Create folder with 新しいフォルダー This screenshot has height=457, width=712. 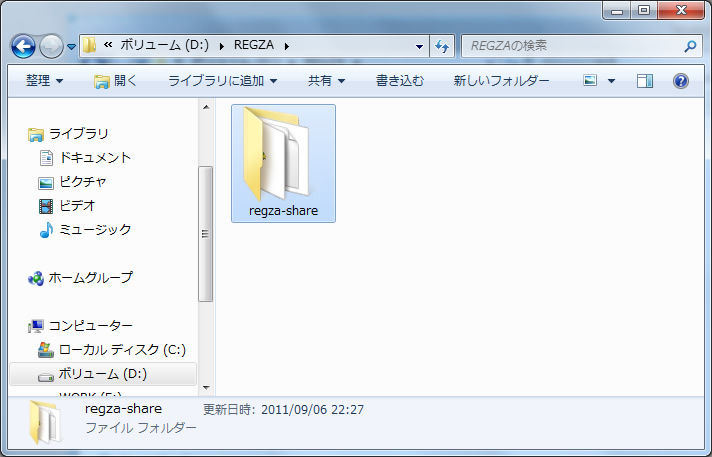tap(501, 81)
